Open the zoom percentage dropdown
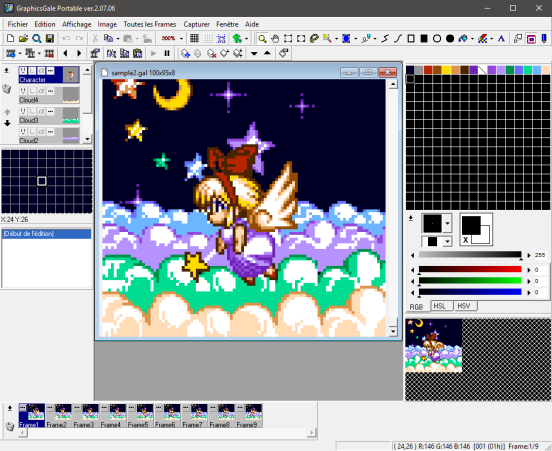Image resolution: width=552 pixels, height=451 pixels. [x=181, y=38]
